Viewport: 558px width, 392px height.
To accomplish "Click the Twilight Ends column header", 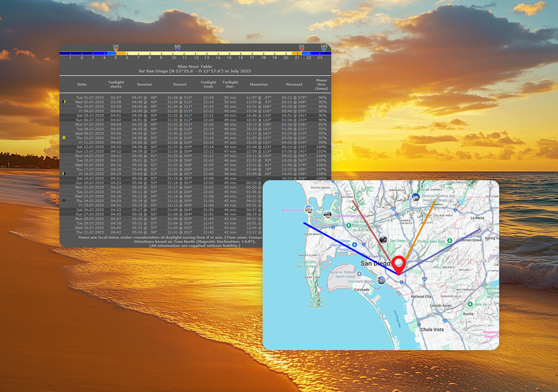I will tap(208, 84).
